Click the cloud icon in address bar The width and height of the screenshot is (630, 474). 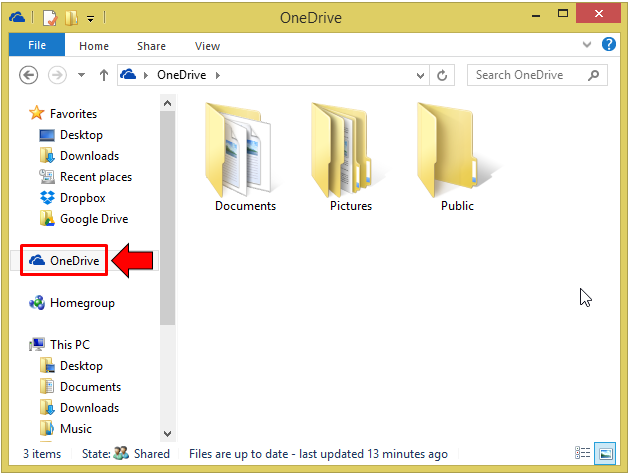tap(128, 74)
